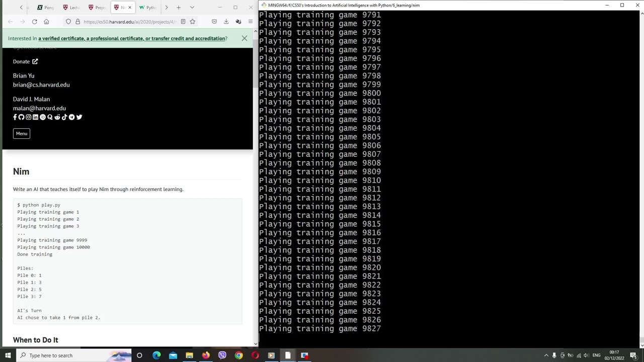Email brian@cs.harvard.edu
Screen dimensions: 644x362
[41, 85]
